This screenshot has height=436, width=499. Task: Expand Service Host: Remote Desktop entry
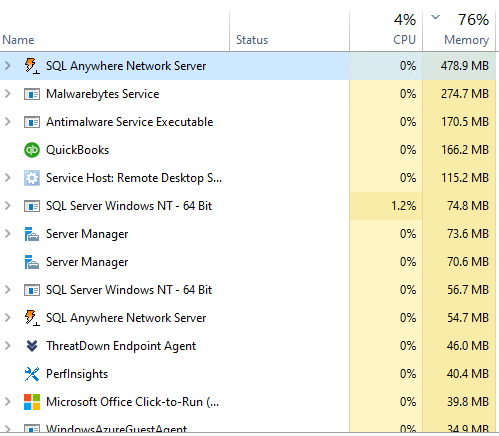coord(8,178)
